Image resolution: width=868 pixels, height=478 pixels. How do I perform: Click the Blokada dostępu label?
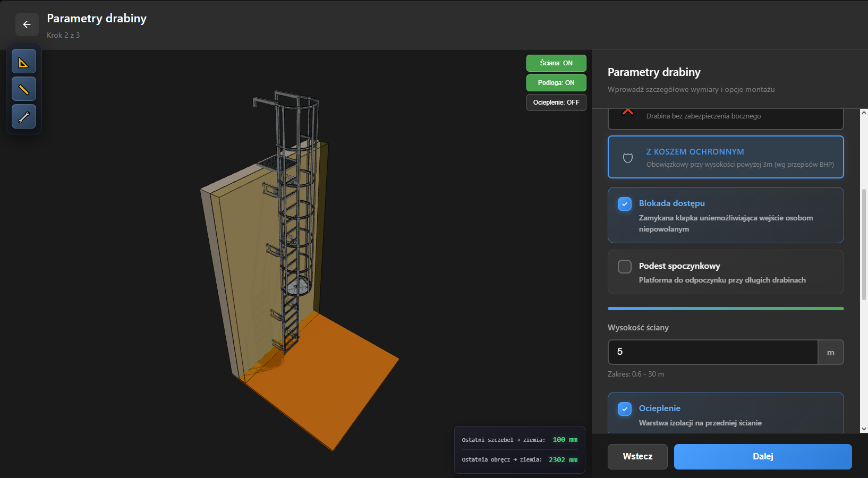(x=672, y=203)
